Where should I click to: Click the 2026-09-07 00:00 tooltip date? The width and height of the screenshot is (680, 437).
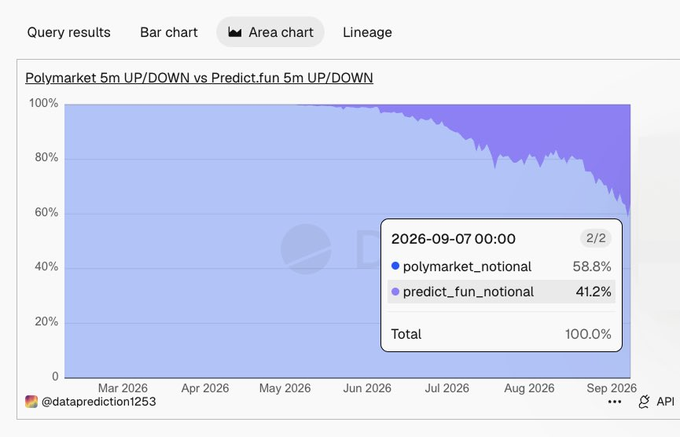click(x=453, y=239)
